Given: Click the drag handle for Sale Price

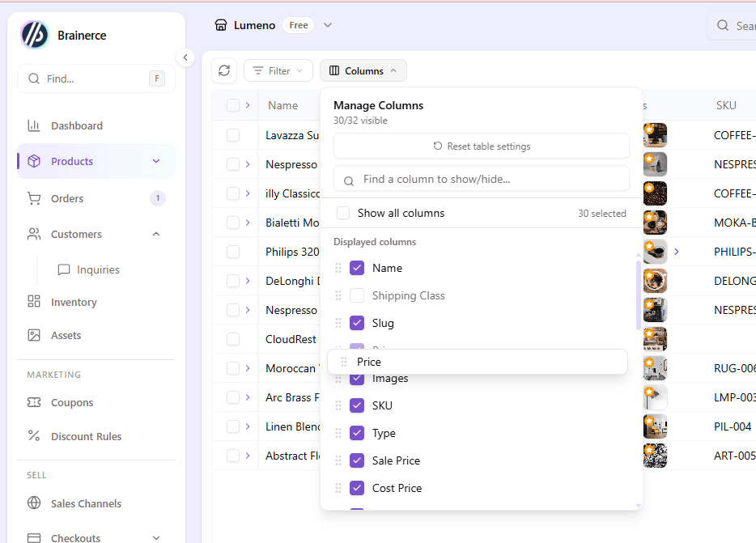Looking at the screenshot, I should click(338, 460).
